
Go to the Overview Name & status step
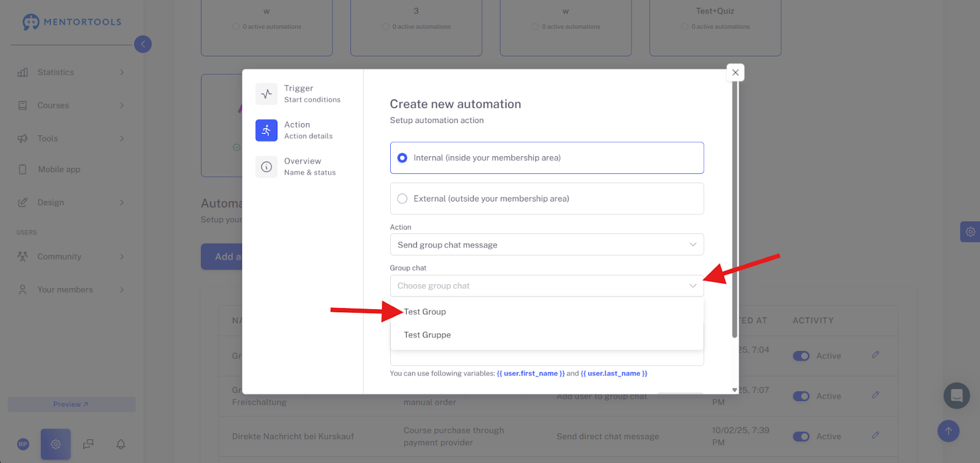(x=296, y=167)
